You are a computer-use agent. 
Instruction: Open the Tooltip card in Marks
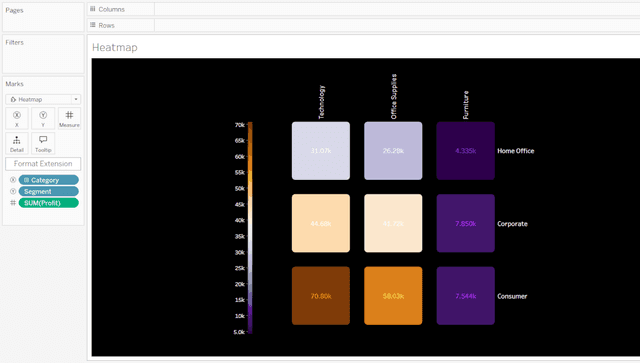[x=43, y=144]
